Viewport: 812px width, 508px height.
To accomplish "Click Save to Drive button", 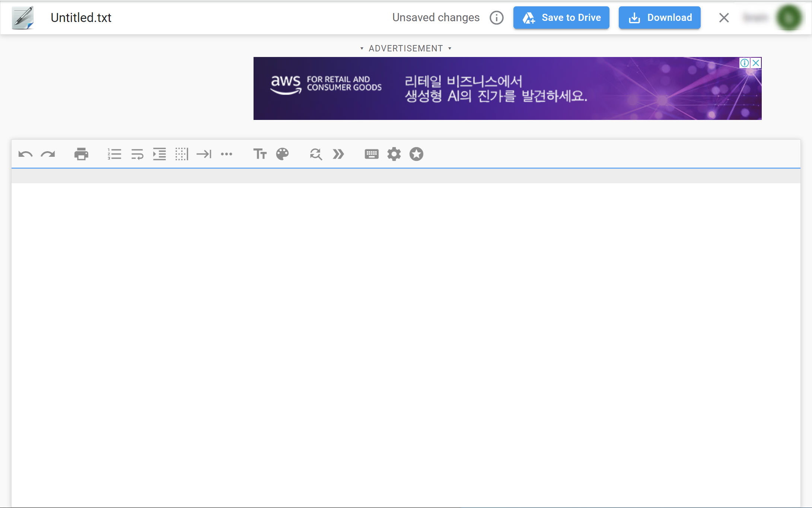I will [x=561, y=18].
